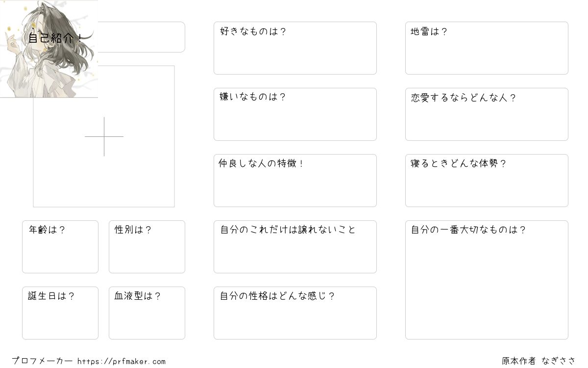Click the 自分のこれだけは譲れないこと box
This screenshot has width=588, height=368.
(x=295, y=247)
